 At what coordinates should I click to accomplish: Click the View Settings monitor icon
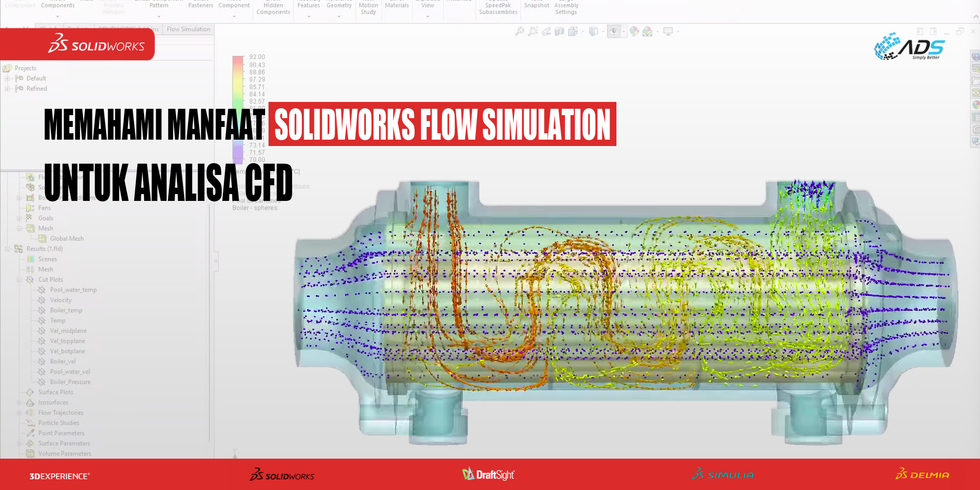coord(668,31)
